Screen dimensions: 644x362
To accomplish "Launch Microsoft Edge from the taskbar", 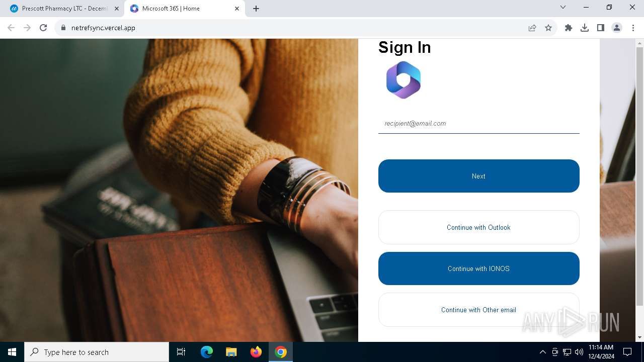I will tap(207, 352).
